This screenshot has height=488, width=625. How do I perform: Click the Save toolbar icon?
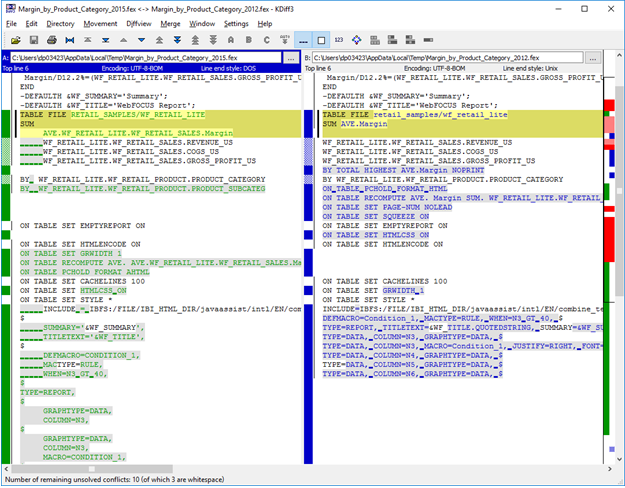[33, 40]
